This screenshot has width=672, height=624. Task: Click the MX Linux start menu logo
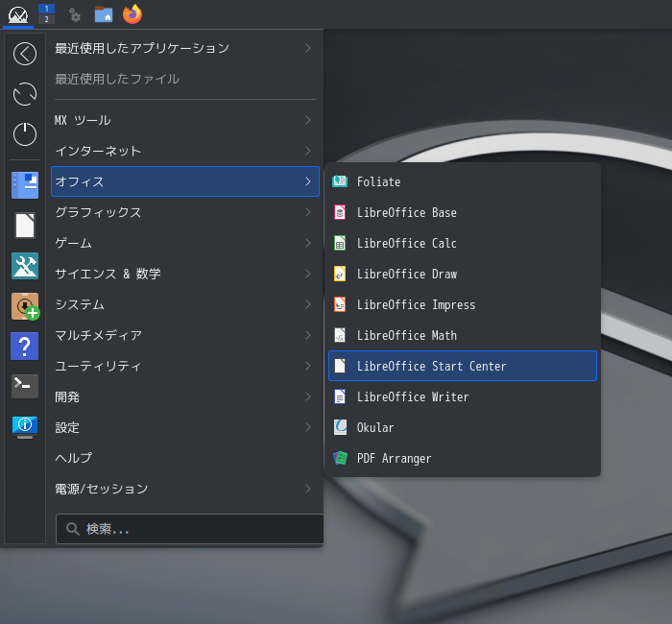(18, 14)
